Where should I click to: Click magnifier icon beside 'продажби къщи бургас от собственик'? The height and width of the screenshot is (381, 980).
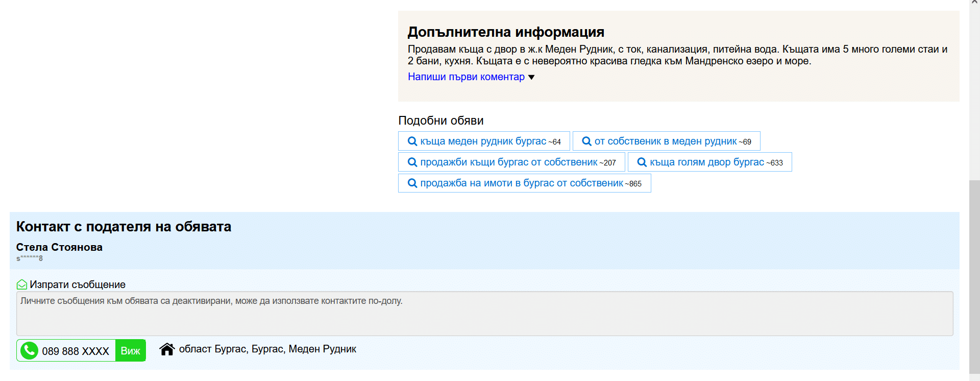click(x=412, y=162)
